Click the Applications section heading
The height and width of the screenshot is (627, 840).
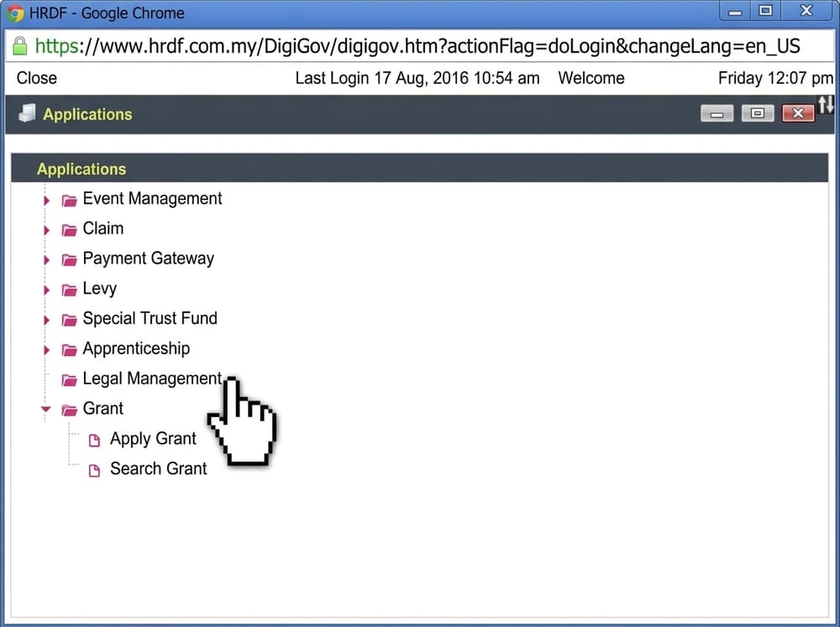pos(81,170)
